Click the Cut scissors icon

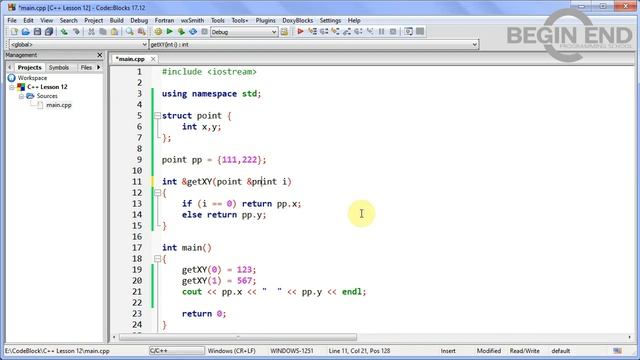pos(91,32)
